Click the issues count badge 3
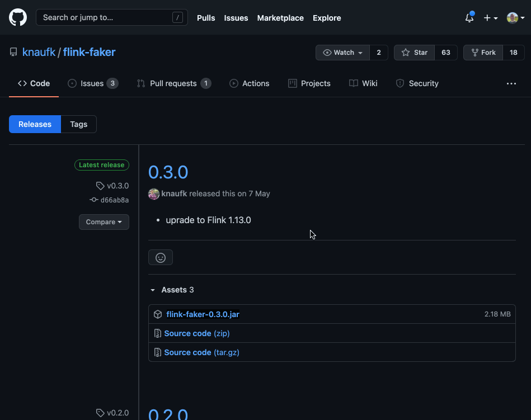The width and height of the screenshot is (531, 420). tap(112, 83)
